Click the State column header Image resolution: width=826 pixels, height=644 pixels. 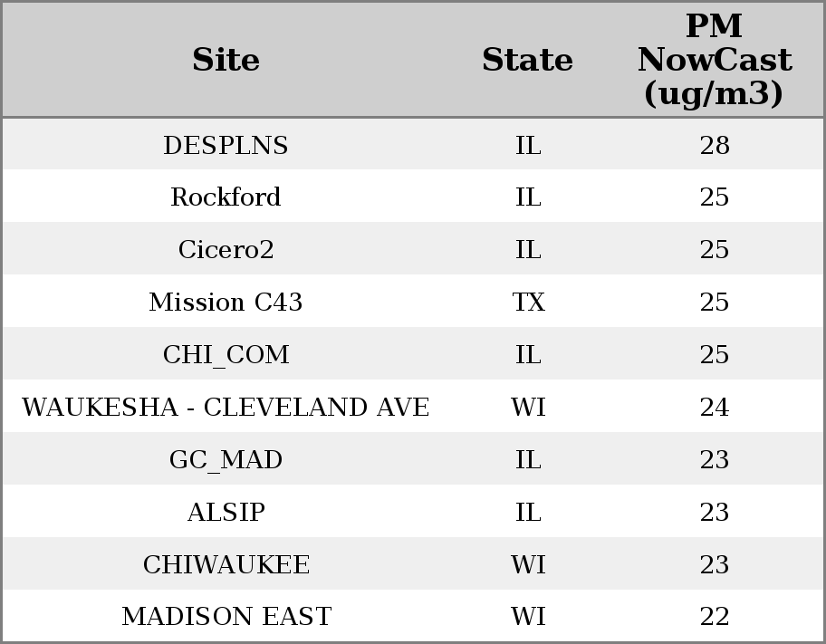(x=527, y=61)
